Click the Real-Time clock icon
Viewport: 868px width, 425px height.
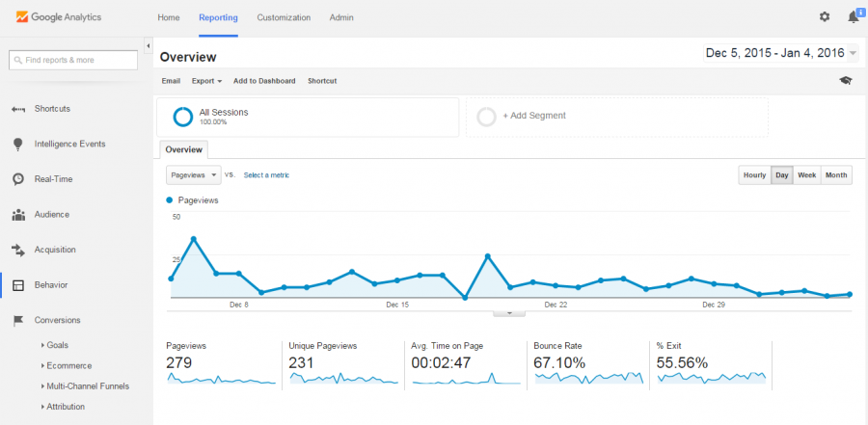18,179
